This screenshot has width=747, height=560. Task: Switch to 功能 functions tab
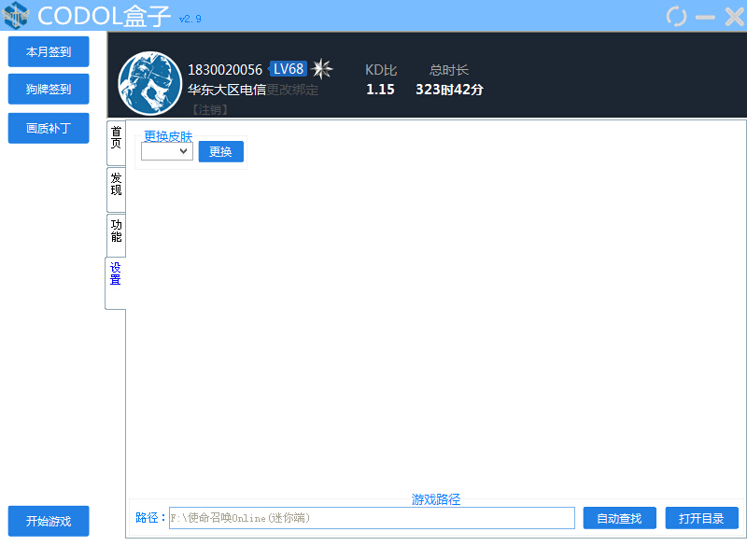pos(116,236)
